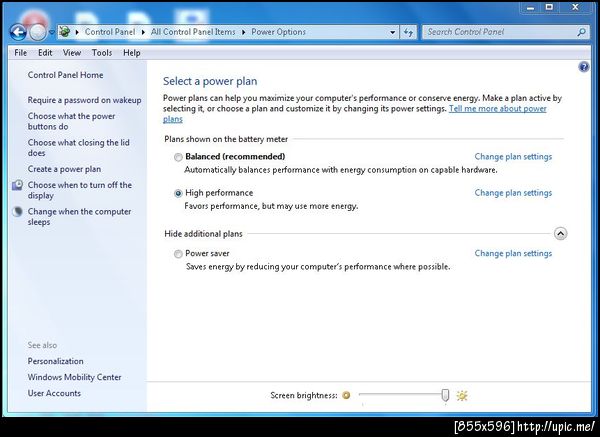Viewport: 600px width, 437px height.
Task: Close the Power Options window
Action: (x=575, y=8)
